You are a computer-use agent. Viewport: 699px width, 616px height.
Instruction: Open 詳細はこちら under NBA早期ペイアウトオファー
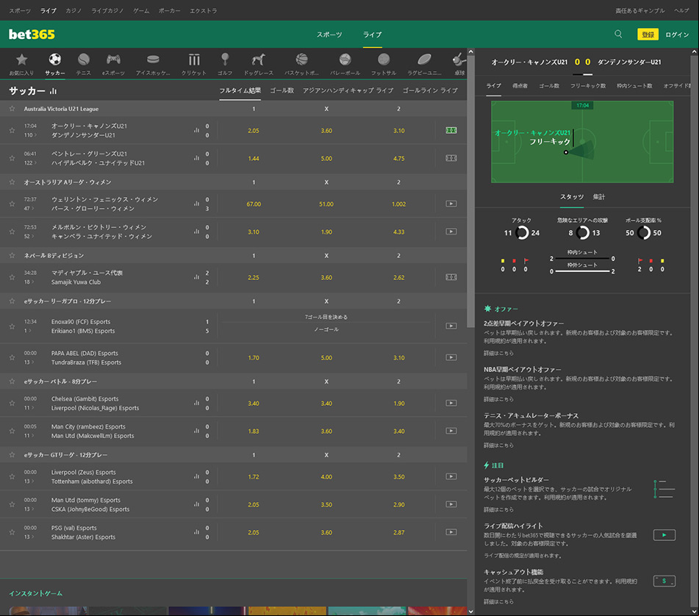pyautogui.click(x=498, y=399)
